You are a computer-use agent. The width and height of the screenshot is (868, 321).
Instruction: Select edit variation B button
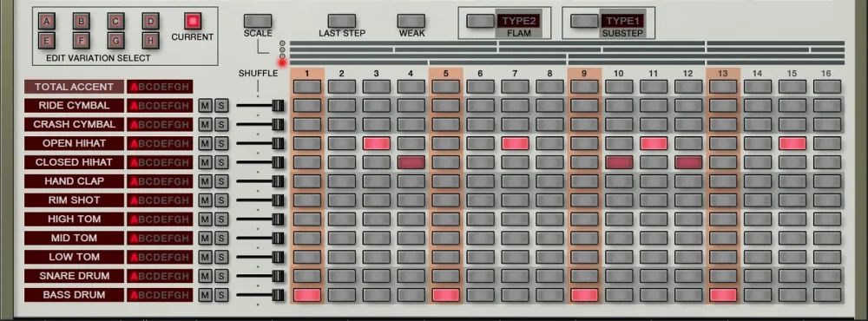(x=82, y=22)
